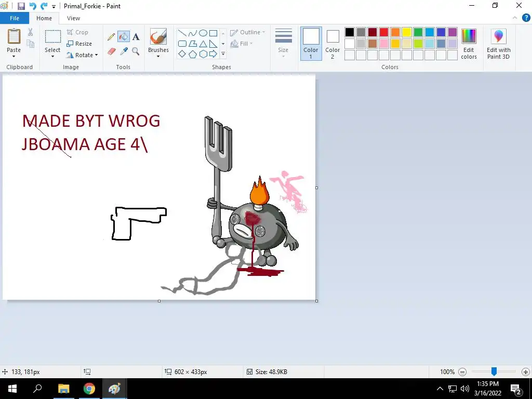Open the Size dropdown
This screenshot has width=532, height=399.
[x=283, y=44]
